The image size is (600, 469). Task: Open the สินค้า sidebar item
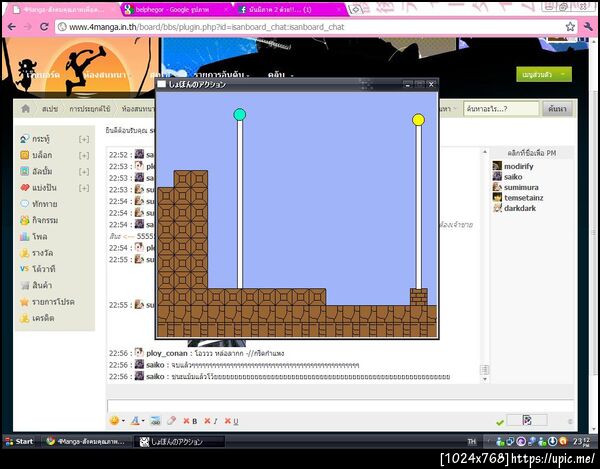42,285
